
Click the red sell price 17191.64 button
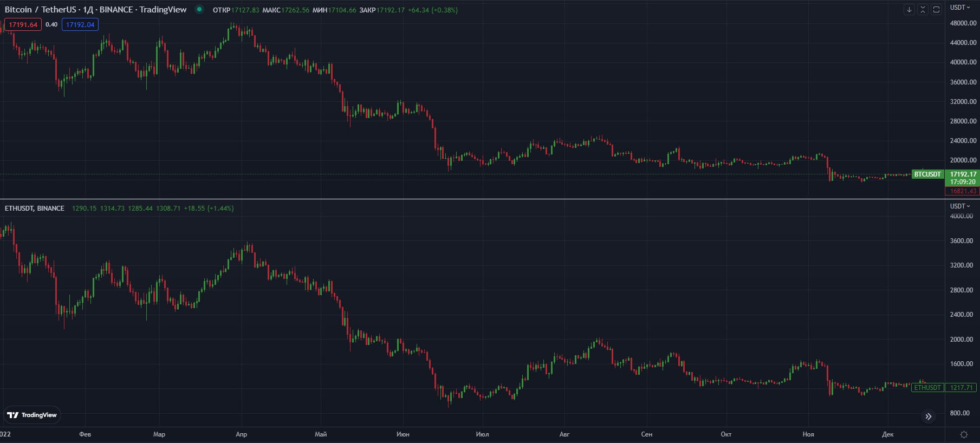click(23, 24)
